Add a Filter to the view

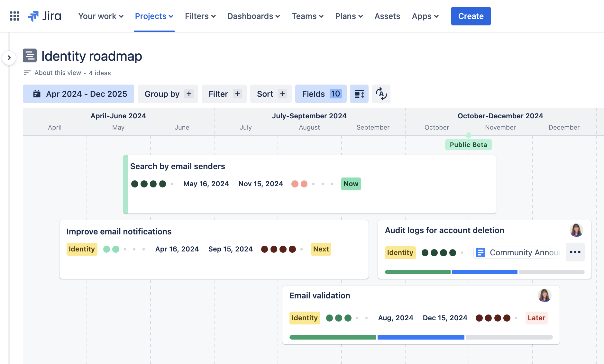coord(224,94)
